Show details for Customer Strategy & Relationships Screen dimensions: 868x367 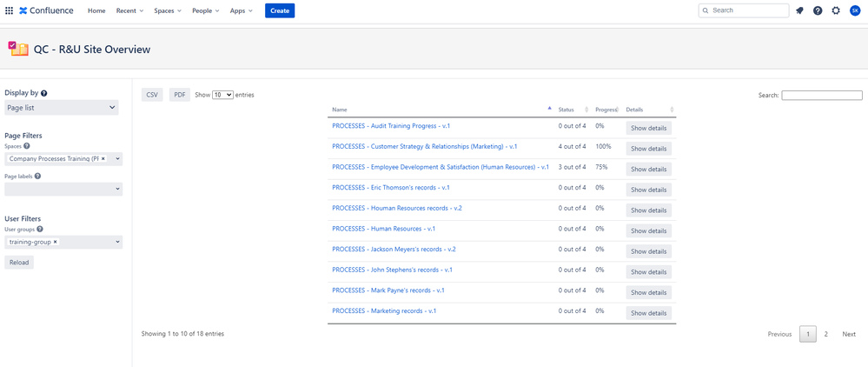click(x=649, y=149)
